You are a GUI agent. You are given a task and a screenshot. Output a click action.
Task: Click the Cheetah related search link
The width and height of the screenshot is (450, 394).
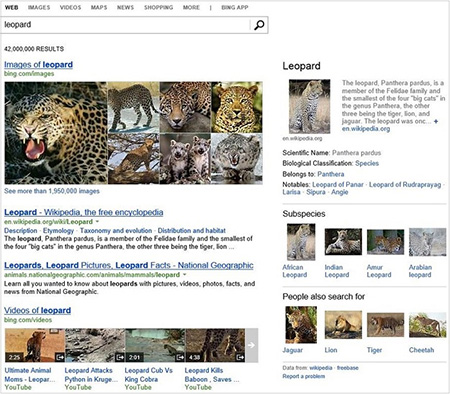pyautogui.click(x=421, y=350)
